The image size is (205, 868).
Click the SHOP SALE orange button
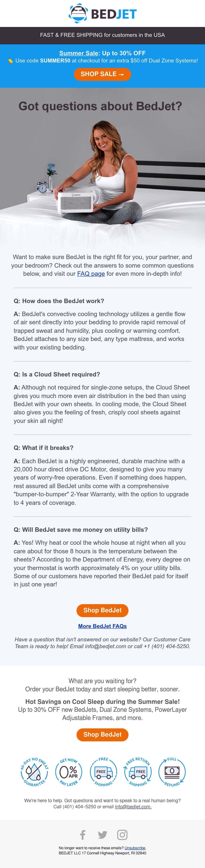[102, 74]
